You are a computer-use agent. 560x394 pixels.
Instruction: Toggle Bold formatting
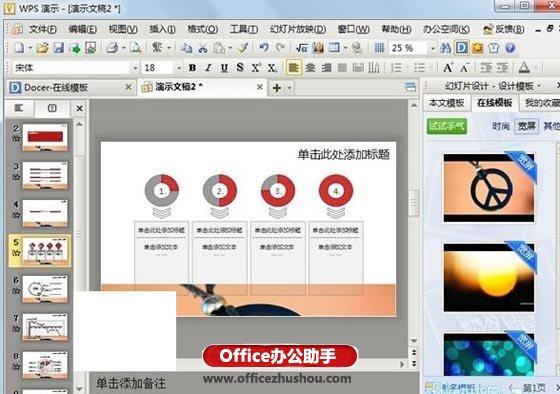coord(192,68)
